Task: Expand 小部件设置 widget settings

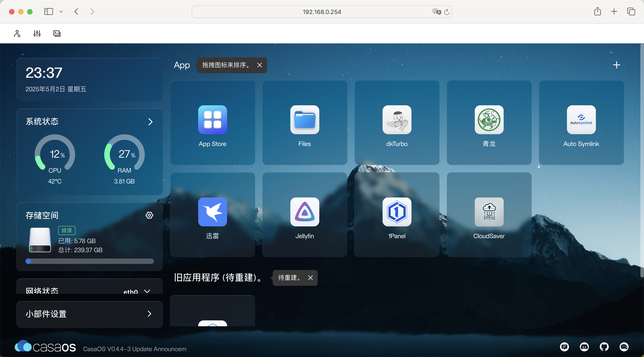Action: tap(149, 314)
